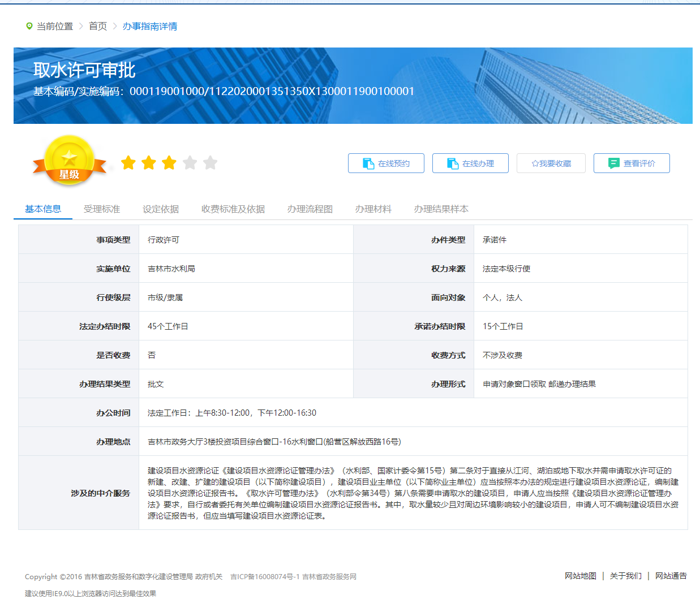Open the 办理流程图 tab
The height and width of the screenshot is (608, 700).
[309, 208]
